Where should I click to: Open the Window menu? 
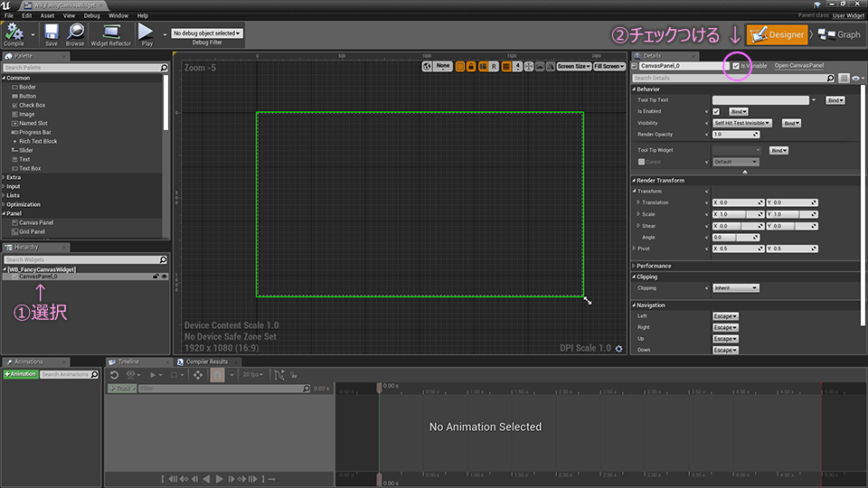coord(118,16)
